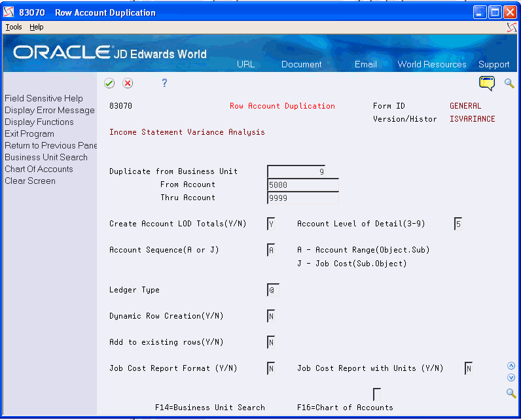The height and width of the screenshot is (420, 521).
Task: Open the Tools menu
Action: pyautogui.click(x=14, y=27)
